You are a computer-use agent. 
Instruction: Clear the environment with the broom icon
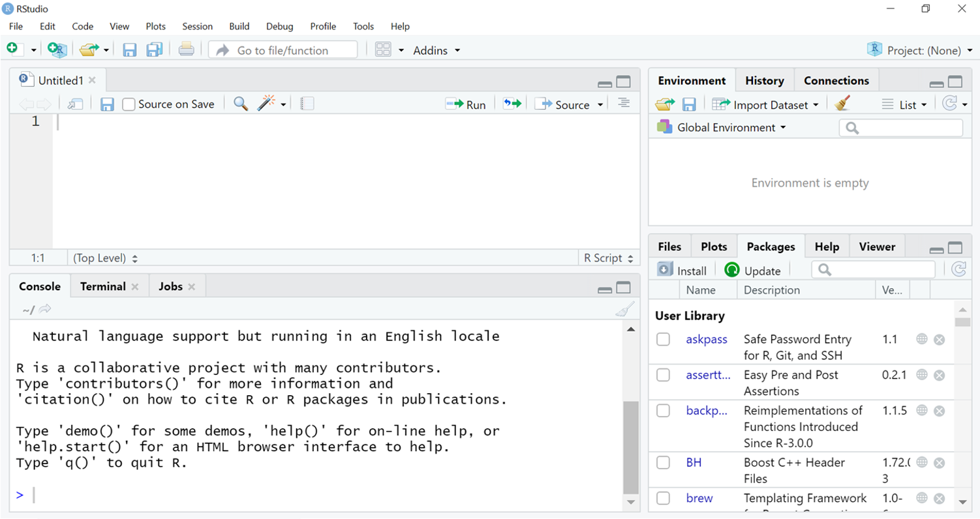842,104
